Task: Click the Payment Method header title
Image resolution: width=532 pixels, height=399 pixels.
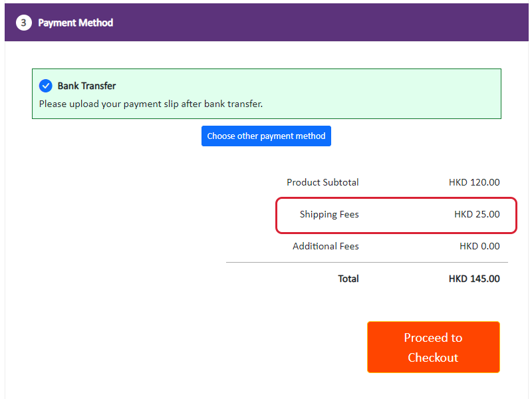Action: 75,23
